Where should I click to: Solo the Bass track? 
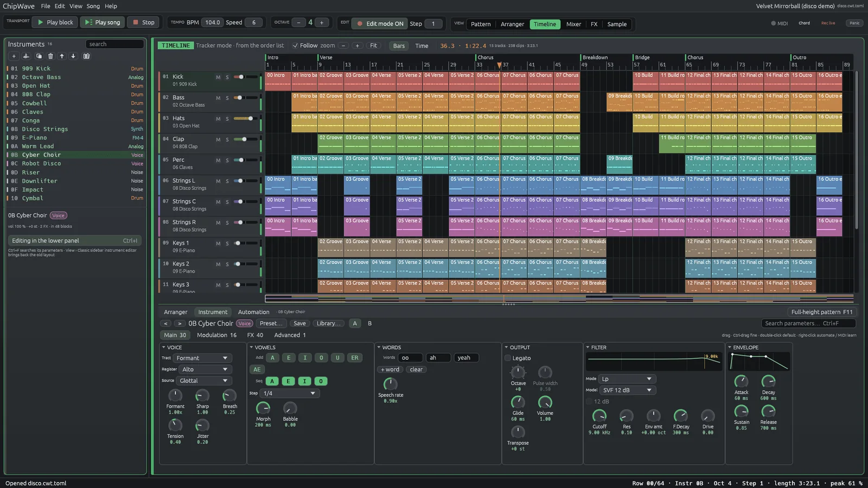pyautogui.click(x=227, y=98)
